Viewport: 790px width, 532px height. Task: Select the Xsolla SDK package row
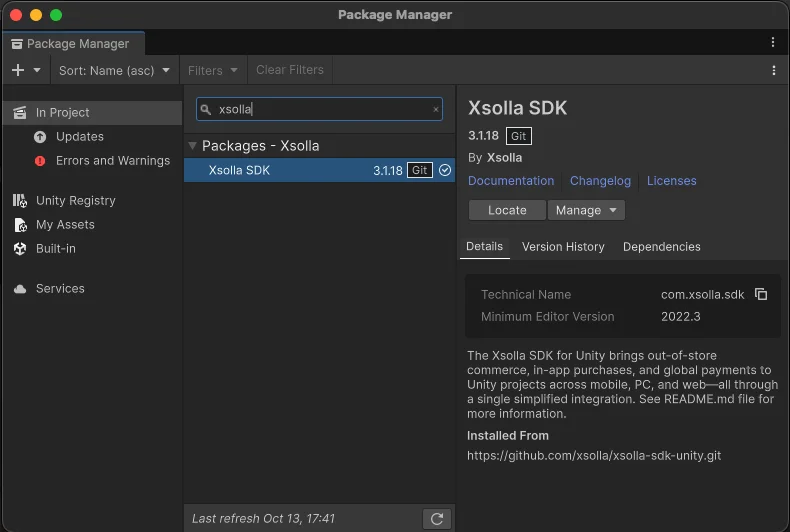(319, 170)
